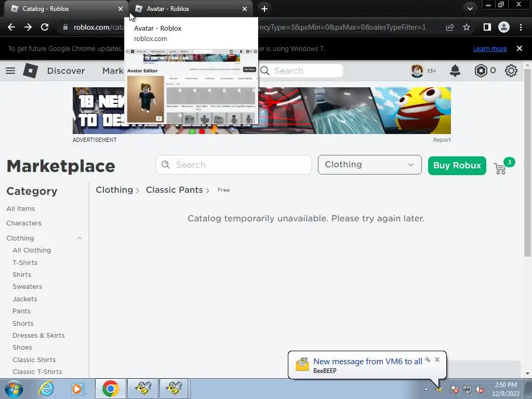Select the Chrome taskbar icon
Viewport: 532px width, 399px height.
click(110, 389)
